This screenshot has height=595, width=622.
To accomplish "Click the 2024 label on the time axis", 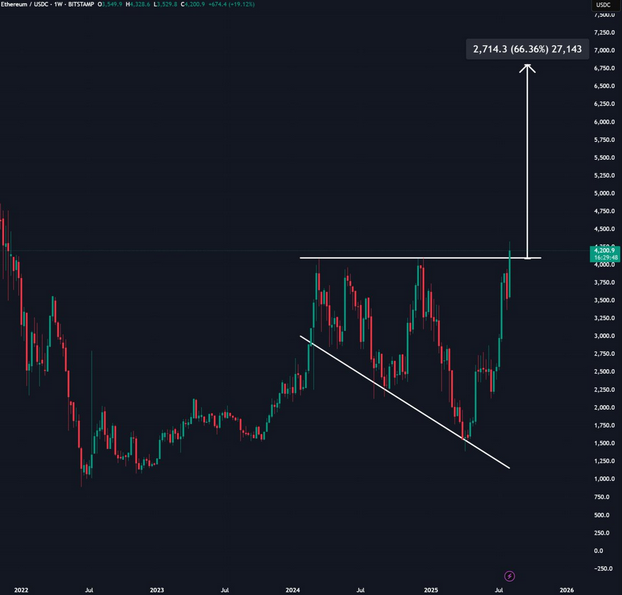I will [x=293, y=590].
